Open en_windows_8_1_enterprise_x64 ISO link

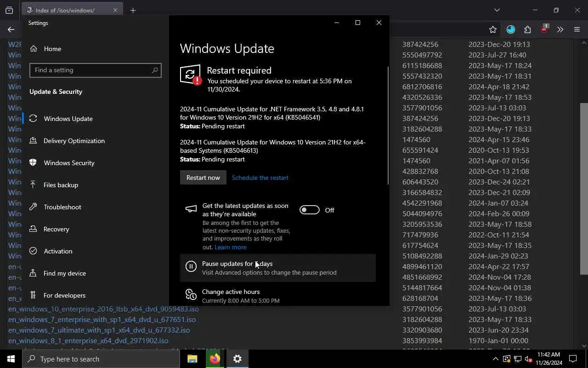pos(88,340)
